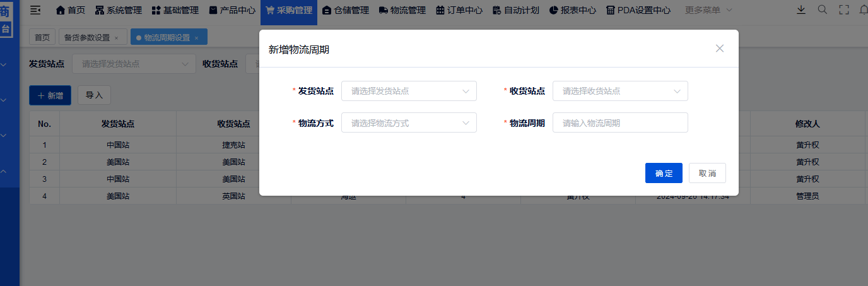Open the 物流管理 menu
This screenshot has width=868, height=286.
[402, 10]
